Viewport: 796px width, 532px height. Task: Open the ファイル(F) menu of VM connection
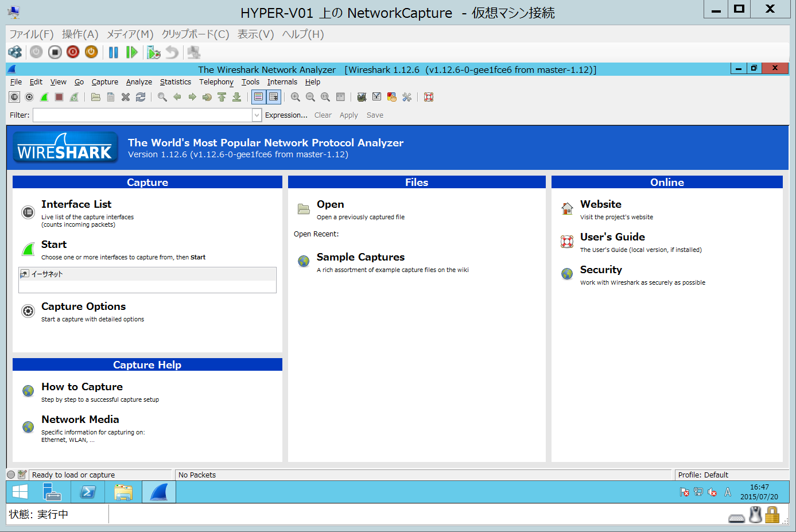click(32, 34)
